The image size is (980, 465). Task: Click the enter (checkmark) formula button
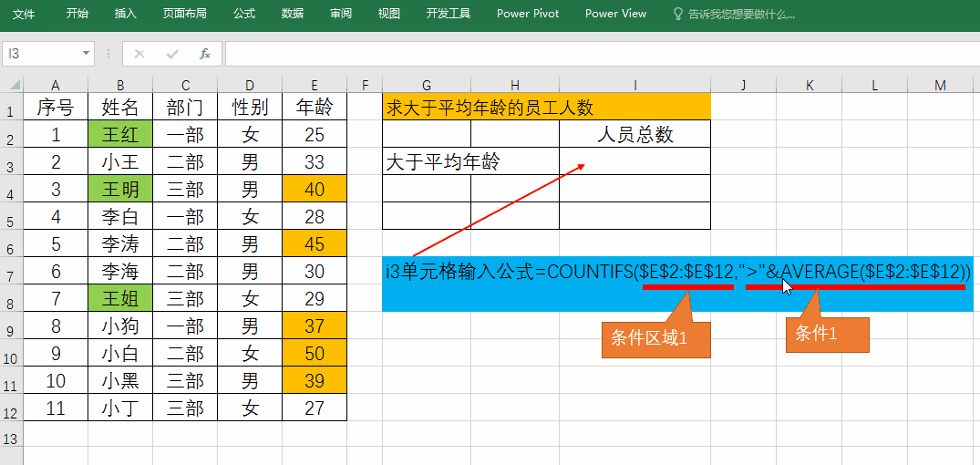(172, 54)
